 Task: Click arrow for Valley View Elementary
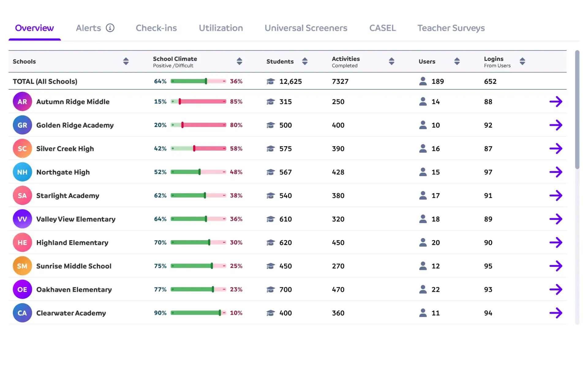pyautogui.click(x=556, y=219)
